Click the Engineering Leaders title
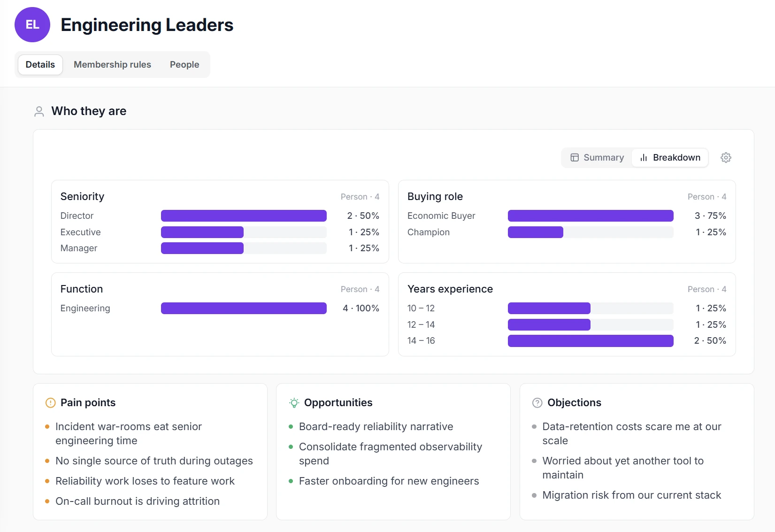Viewport: 775px width, 532px height. (147, 25)
